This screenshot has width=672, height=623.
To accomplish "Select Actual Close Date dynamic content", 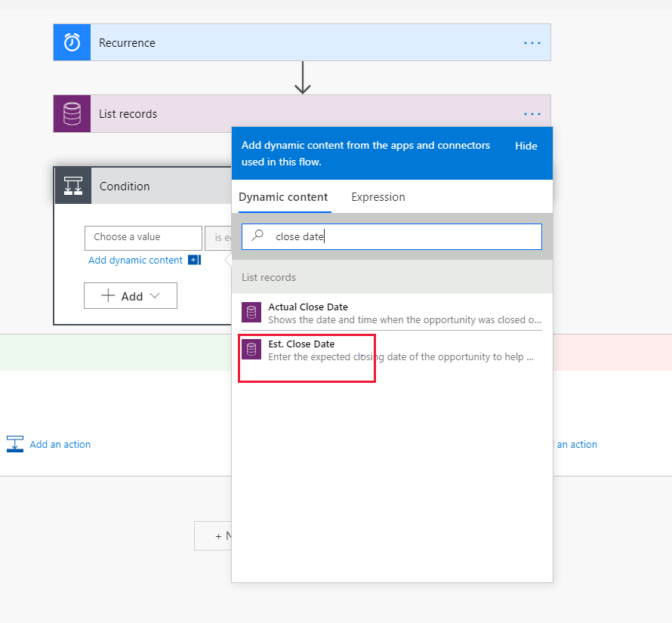I will (x=392, y=313).
